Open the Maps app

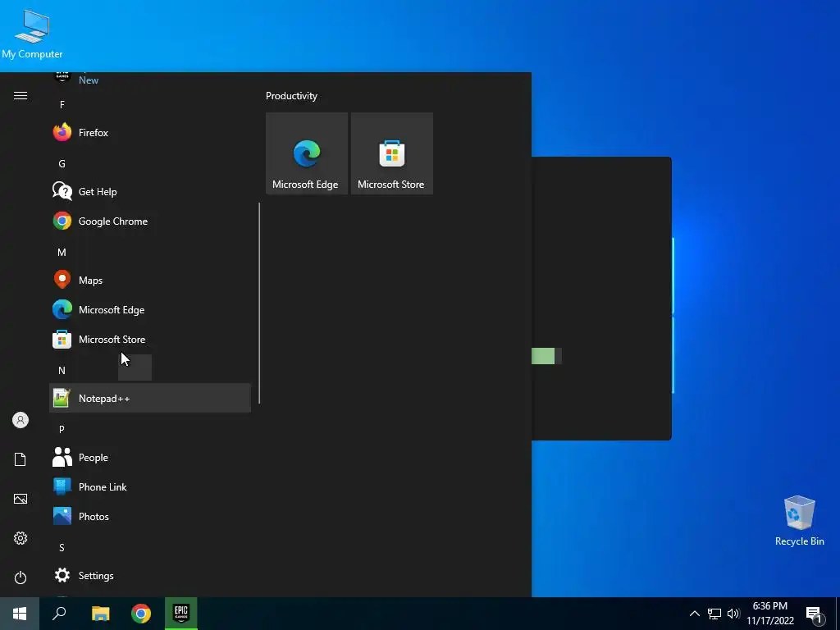150,281
